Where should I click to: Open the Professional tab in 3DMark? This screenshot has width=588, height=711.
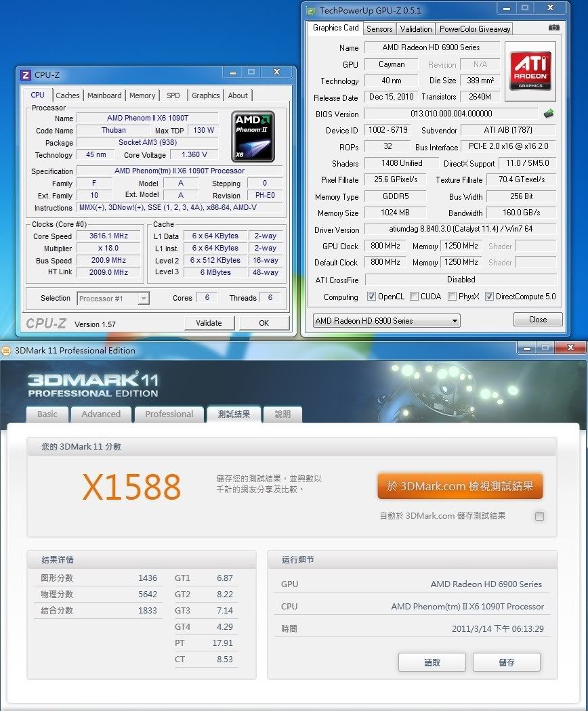(x=169, y=414)
